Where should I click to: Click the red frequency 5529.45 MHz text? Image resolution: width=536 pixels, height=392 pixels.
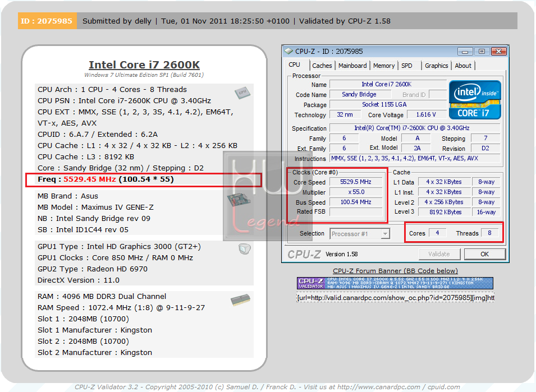tap(90, 179)
